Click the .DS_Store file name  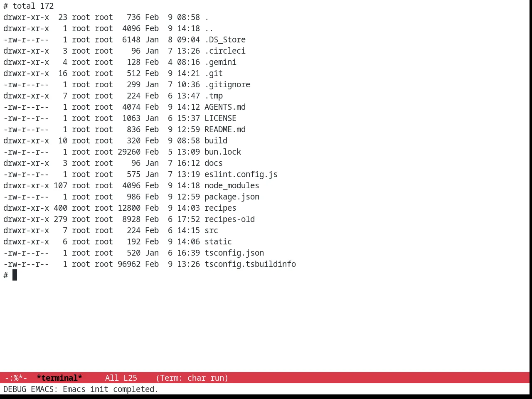225,39
